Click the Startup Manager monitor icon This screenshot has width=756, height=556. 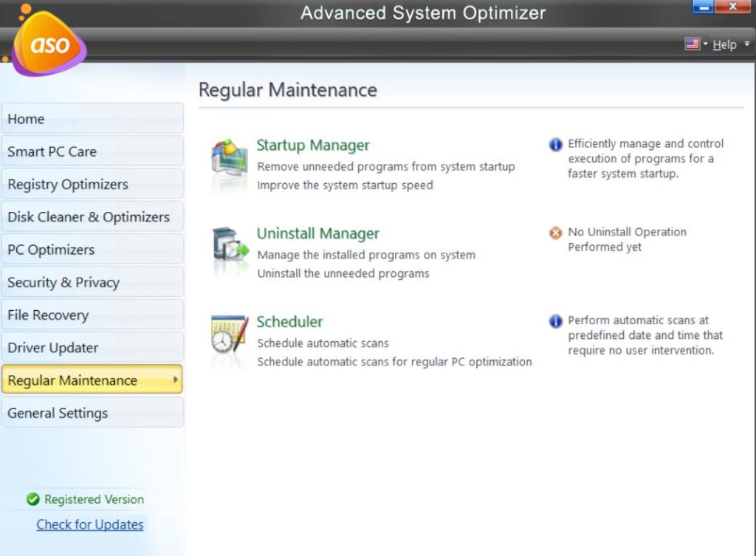click(x=230, y=158)
